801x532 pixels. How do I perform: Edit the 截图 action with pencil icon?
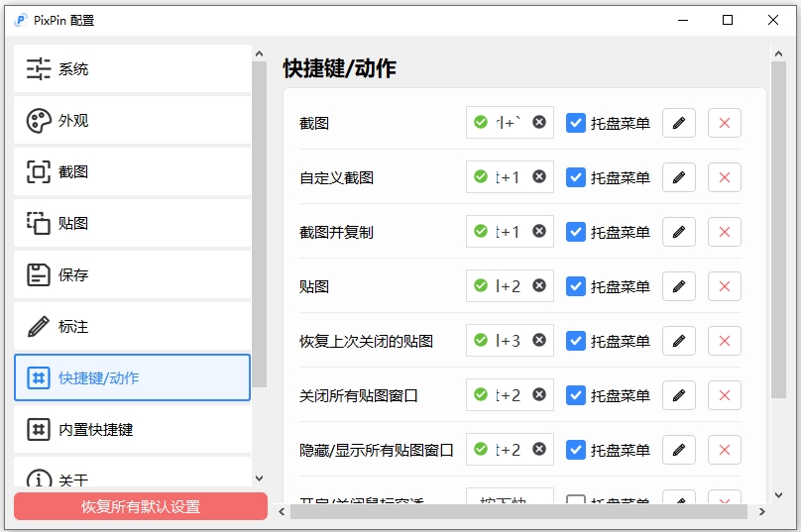[679, 123]
